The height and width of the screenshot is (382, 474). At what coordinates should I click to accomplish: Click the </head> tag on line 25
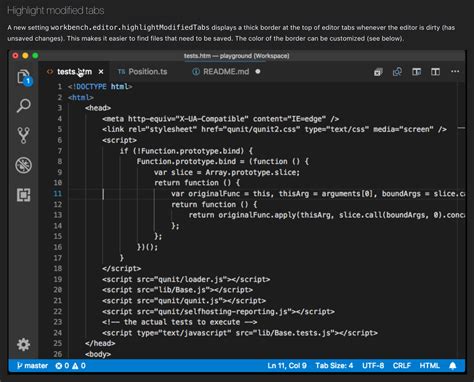(x=100, y=343)
